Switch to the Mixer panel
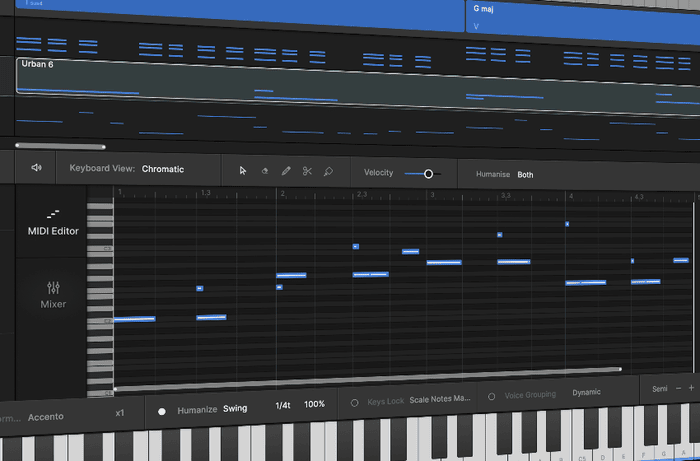 53,294
